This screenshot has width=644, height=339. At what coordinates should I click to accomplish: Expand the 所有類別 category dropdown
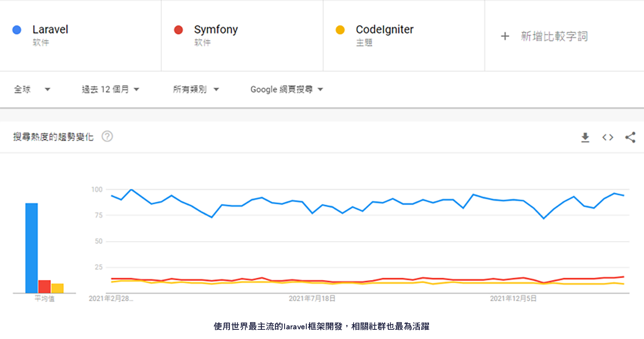196,89
